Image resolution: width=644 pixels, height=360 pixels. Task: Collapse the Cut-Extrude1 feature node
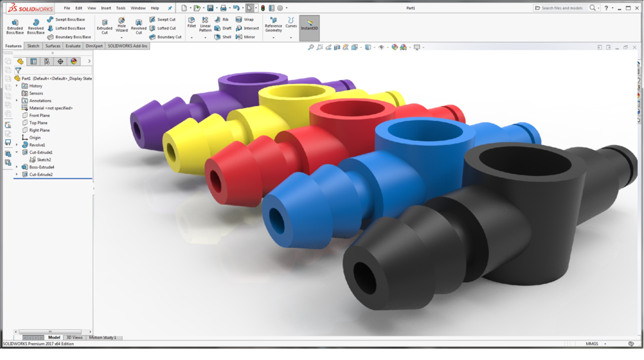click(x=17, y=152)
